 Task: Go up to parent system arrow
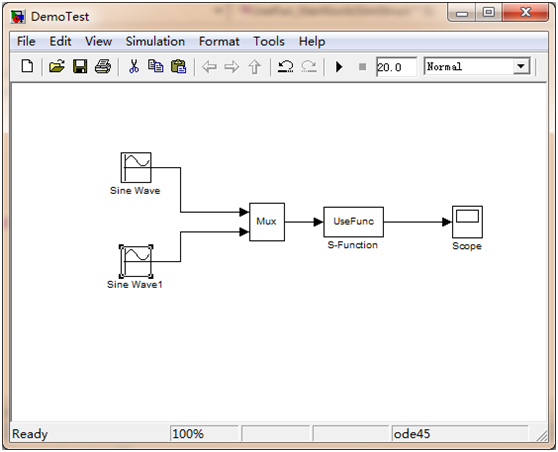(x=254, y=67)
